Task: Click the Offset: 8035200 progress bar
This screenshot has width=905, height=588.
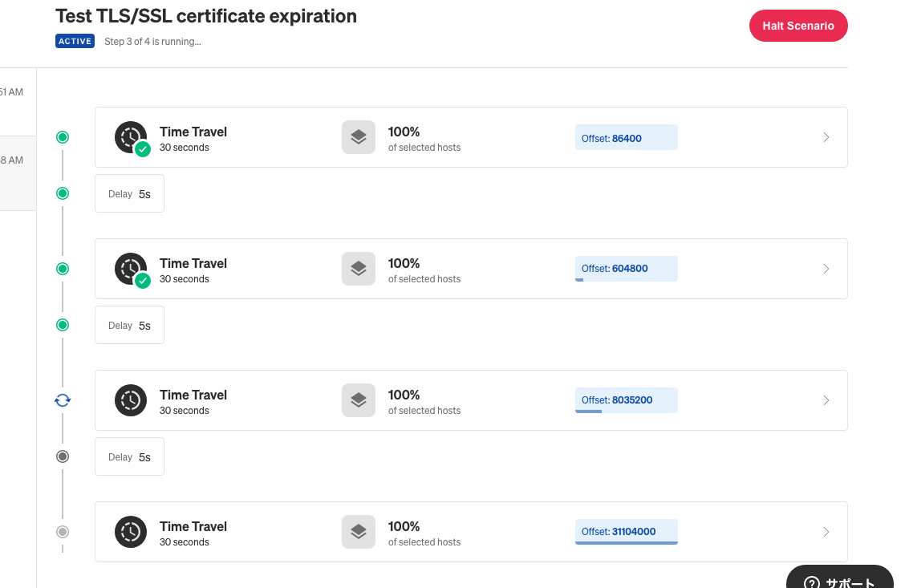Action: (x=626, y=400)
